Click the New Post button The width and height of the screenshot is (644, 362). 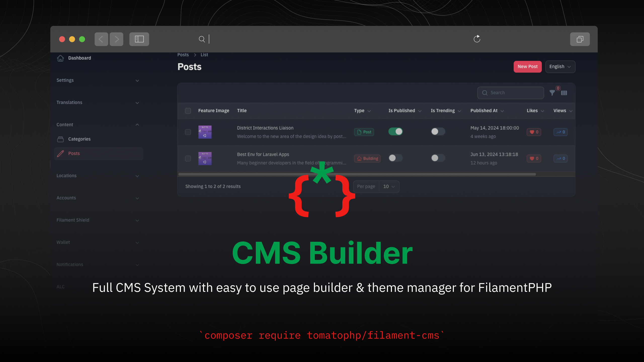[x=527, y=66]
